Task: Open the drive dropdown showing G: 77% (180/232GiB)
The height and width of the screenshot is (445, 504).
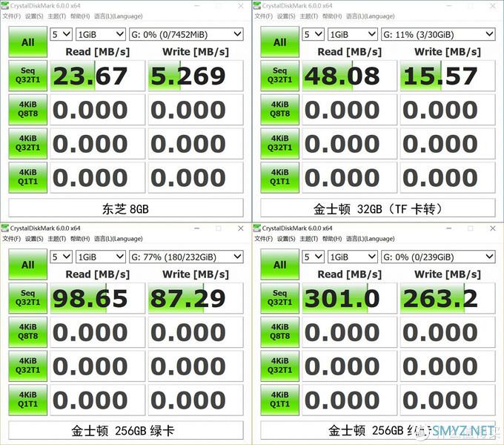Action: click(x=186, y=257)
